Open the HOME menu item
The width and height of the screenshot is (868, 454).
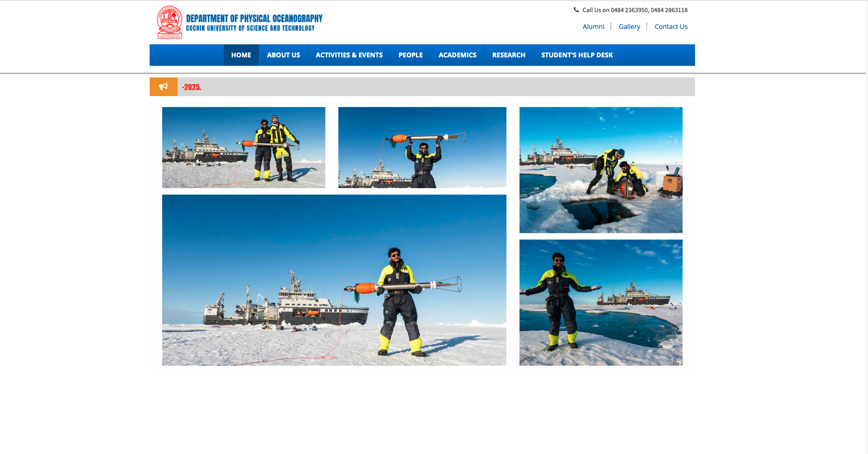(241, 55)
